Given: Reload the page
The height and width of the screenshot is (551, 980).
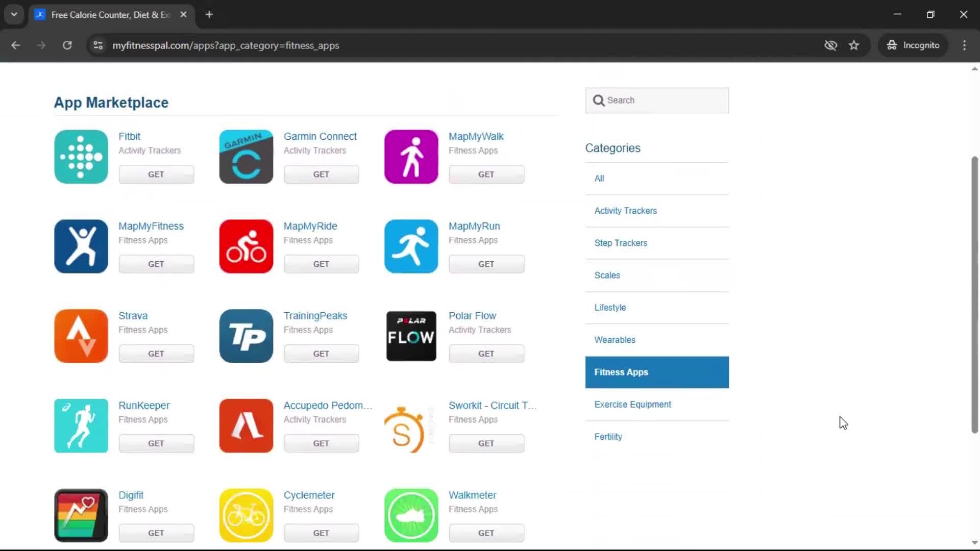Looking at the screenshot, I should pyautogui.click(x=67, y=45).
